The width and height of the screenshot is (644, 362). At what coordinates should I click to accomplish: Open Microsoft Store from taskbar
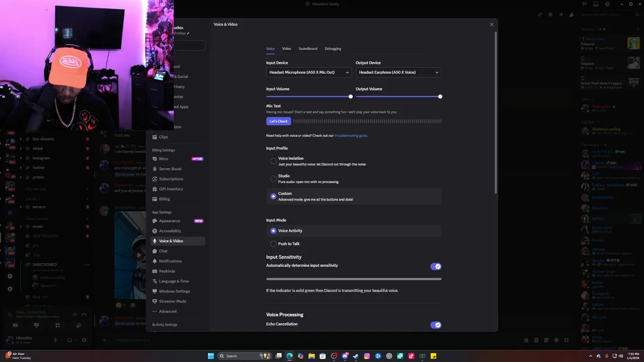coord(323,356)
